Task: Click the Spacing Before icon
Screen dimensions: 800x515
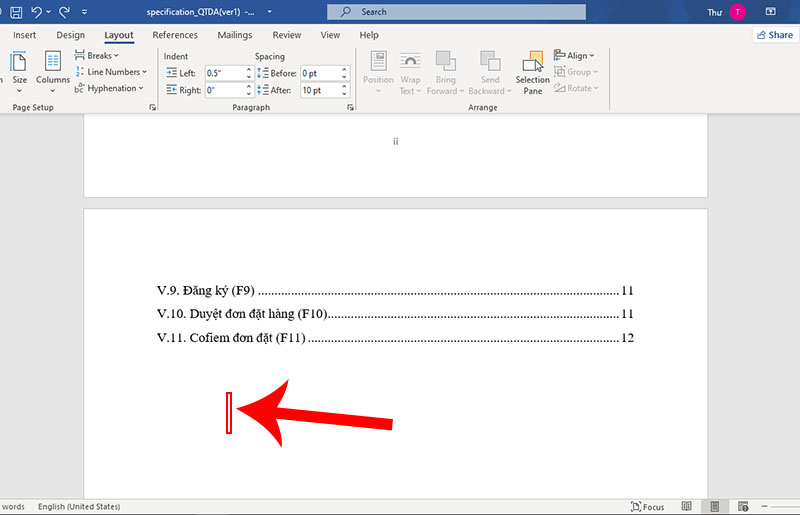Action: (x=263, y=73)
